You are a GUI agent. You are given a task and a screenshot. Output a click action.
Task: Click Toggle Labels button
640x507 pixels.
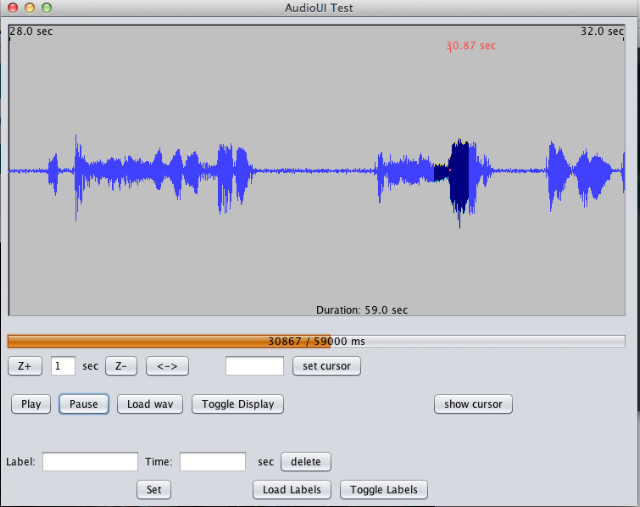click(384, 490)
